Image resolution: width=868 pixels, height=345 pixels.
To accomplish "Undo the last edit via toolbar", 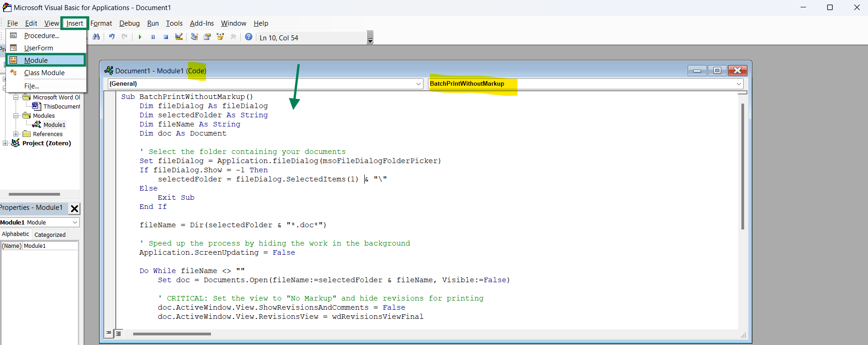I will tap(111, 37).
